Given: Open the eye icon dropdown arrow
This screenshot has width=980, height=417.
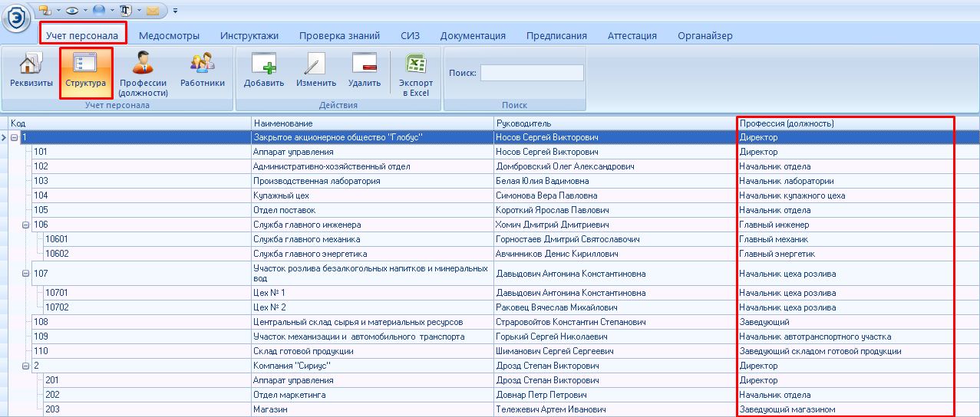Looking at the screenshot, I should tap(85, 11).
